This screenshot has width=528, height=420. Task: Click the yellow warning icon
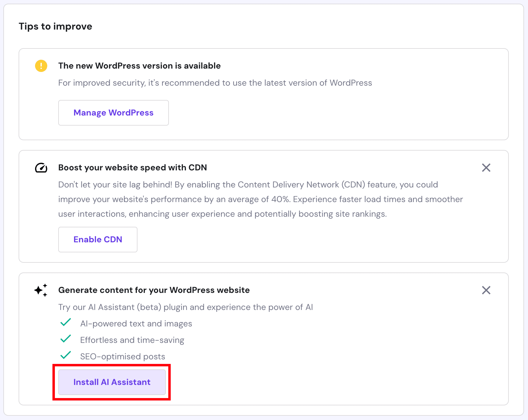(x=41, y=66)
